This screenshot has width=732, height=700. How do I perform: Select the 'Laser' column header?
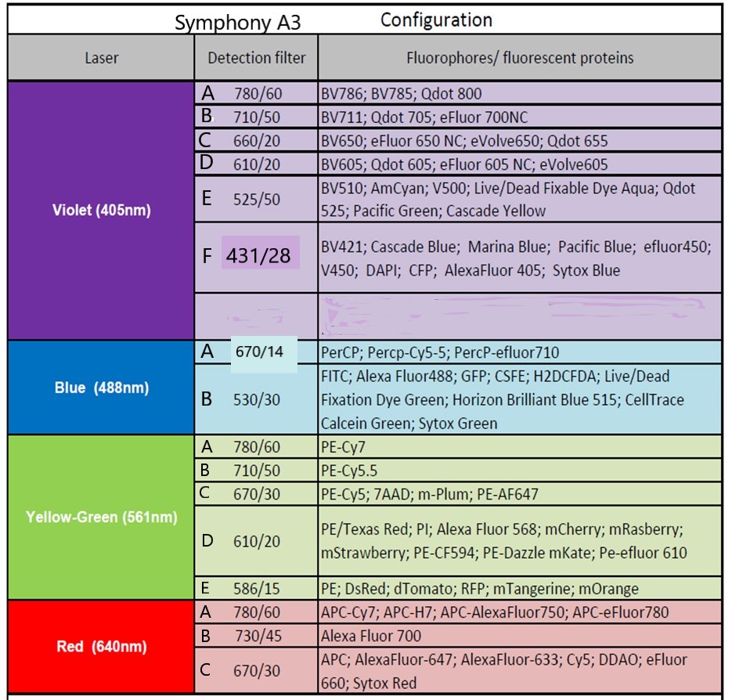(101, 57)
